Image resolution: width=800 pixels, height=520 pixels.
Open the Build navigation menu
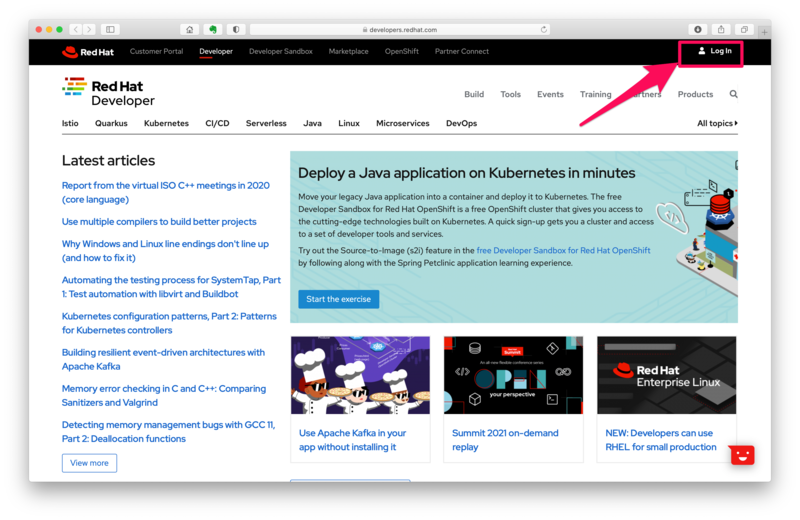(474, 94)
